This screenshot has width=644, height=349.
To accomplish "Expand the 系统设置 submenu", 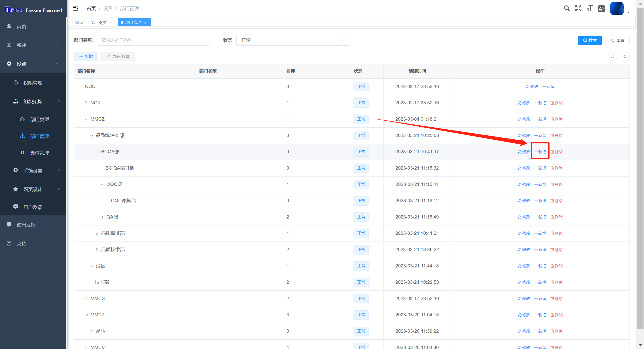I will click(33, 170).
